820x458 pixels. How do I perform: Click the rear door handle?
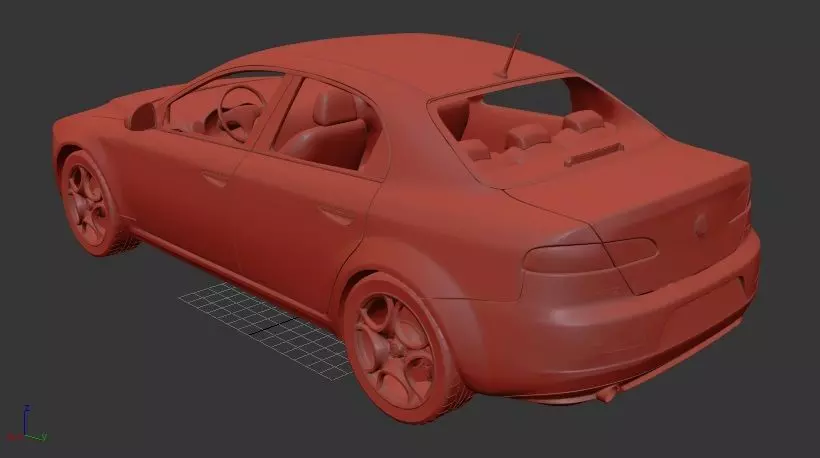[338, 215]
